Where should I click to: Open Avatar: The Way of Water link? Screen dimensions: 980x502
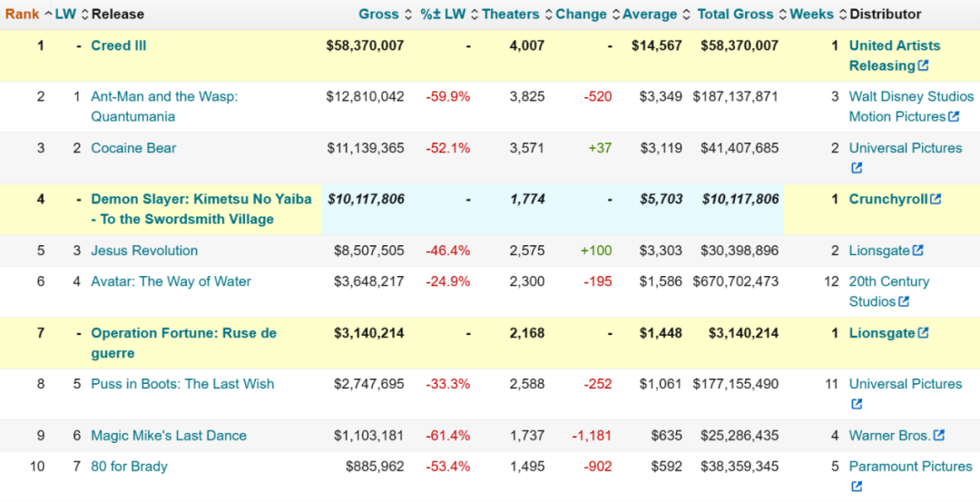coord(171,281)
